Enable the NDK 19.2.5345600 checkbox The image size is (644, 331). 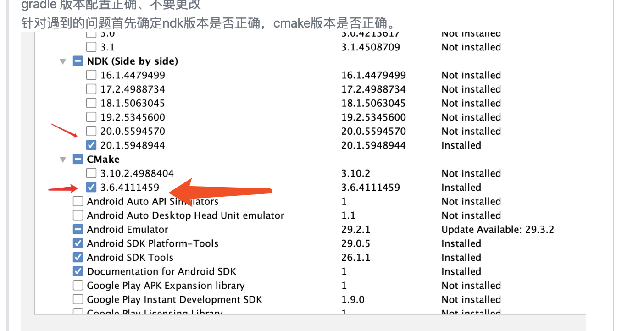coord(91,117)
